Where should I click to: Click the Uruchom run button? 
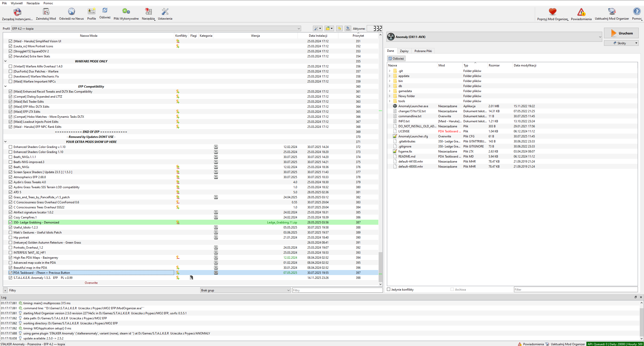tap(621, 33)
